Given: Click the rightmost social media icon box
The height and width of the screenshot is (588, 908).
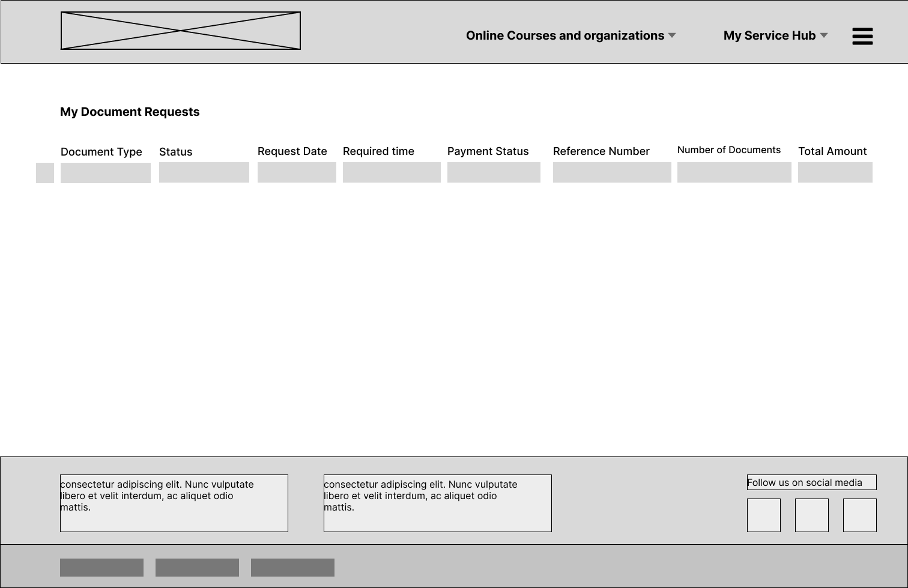Looking at the screenshot, I should pyautogui.click(x=859, y=515).
